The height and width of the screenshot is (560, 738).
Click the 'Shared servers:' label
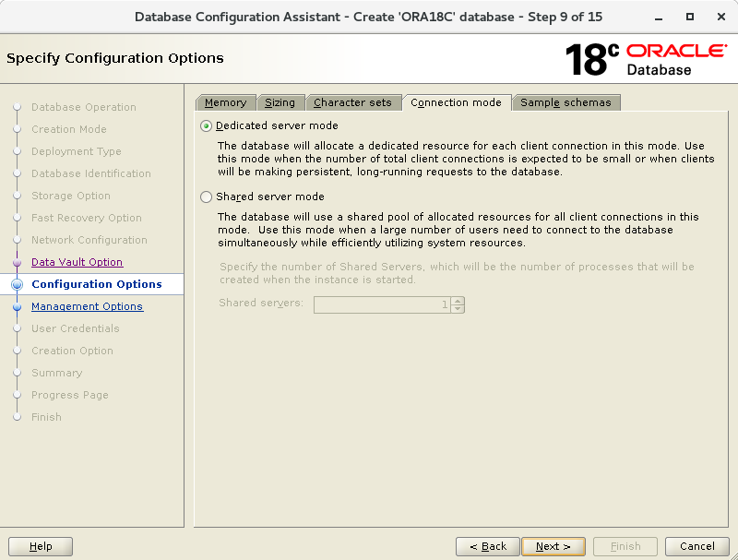click(261, 303)
